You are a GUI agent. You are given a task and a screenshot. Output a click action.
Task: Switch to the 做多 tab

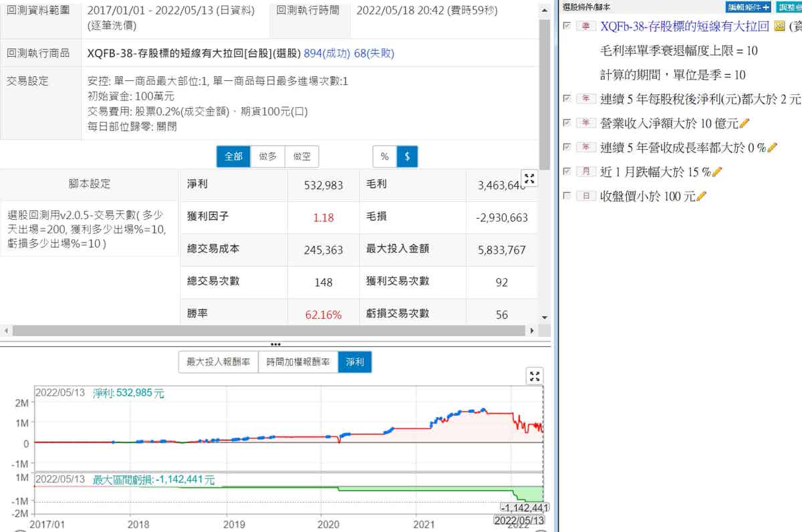(268, 156)
